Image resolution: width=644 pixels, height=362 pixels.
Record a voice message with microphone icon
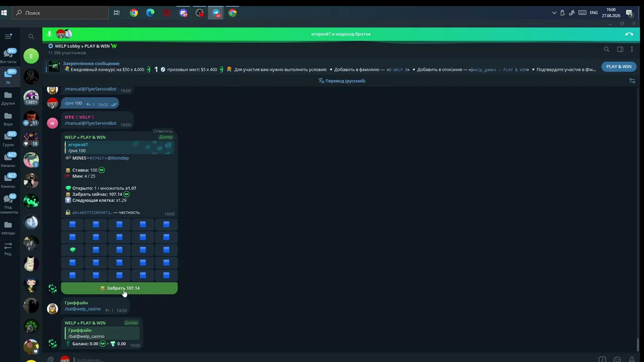pyautogui.click(x=632, y=359)
